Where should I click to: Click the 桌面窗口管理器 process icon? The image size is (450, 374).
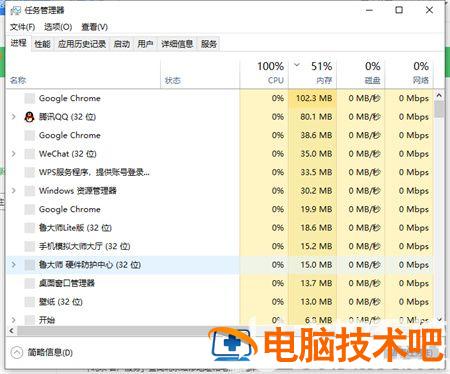click(x=30, y=283)
